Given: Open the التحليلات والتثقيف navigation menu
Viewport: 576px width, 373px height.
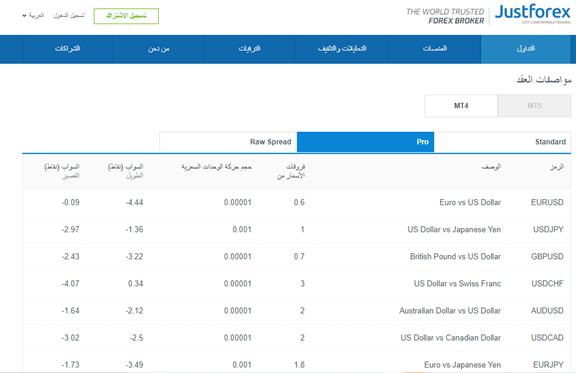Looking at the screenshot, I should point(342,49).
